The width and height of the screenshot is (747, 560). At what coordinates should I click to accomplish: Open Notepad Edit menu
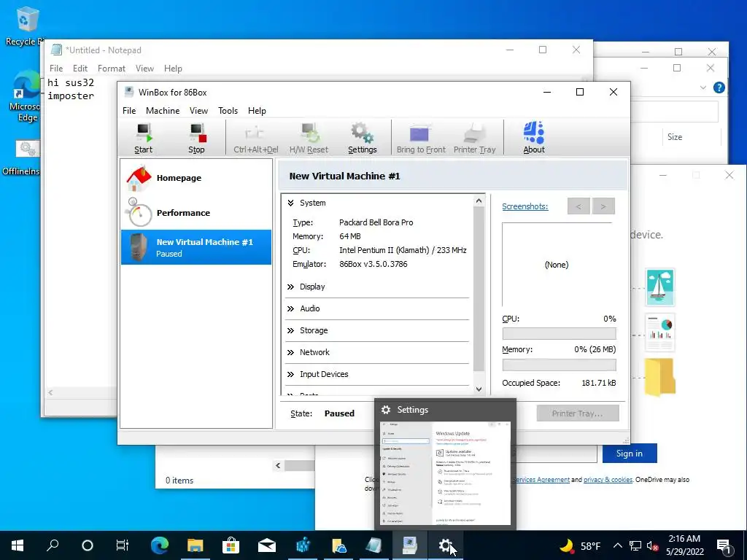tap(80, 69)
